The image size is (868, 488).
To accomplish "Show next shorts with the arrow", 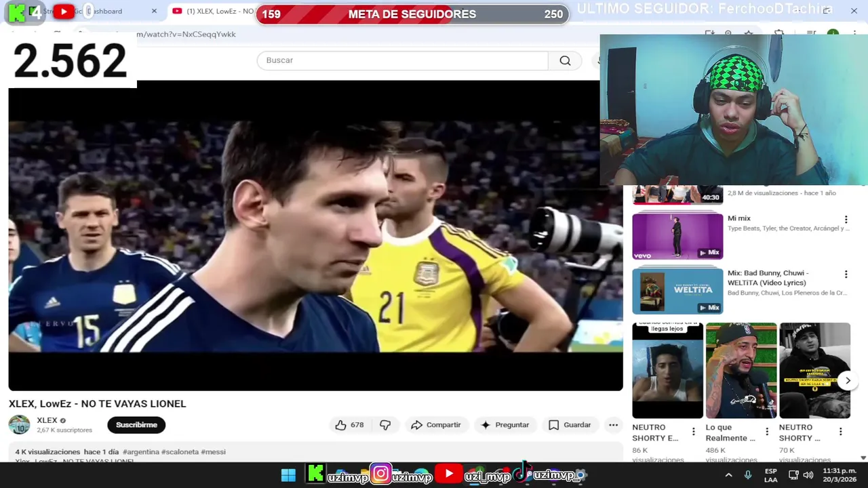I will 848,381.
